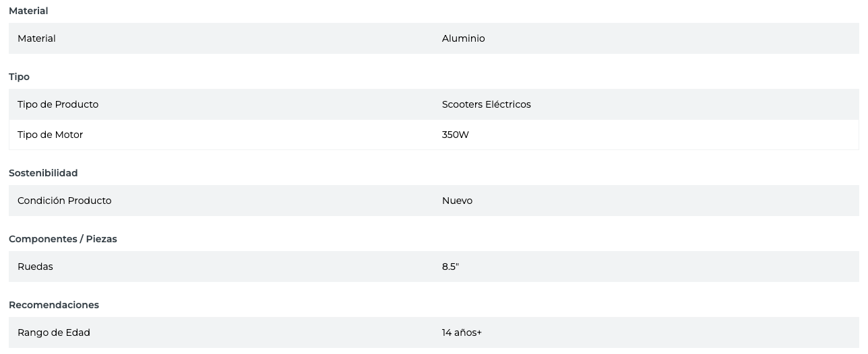Click the bold Material section heading
This screenshot has width=868, height=354.
(x=28, y=11)
